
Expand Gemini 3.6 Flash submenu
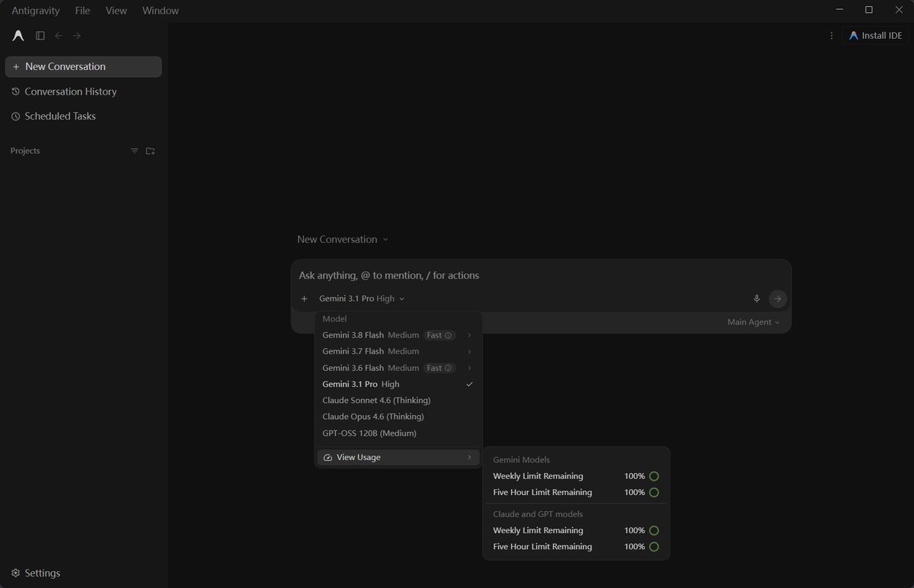(469, 368)
